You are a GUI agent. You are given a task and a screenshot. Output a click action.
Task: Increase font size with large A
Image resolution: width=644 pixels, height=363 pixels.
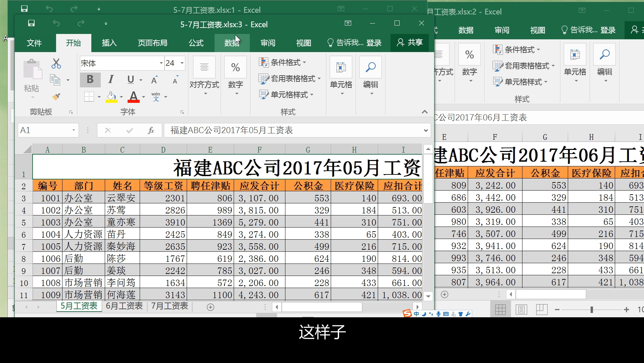(155, 80)
